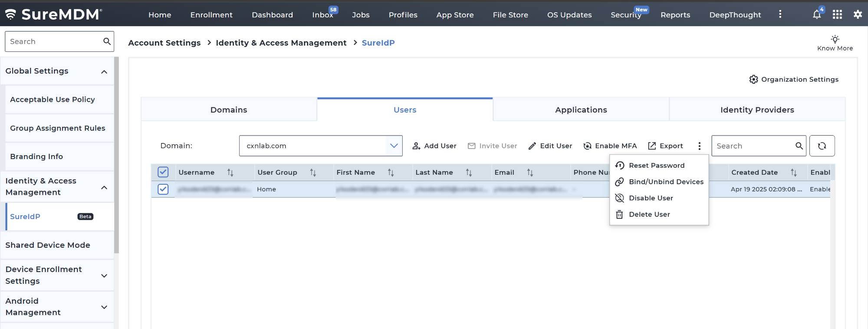Click the Add User button

coord(434,146)
